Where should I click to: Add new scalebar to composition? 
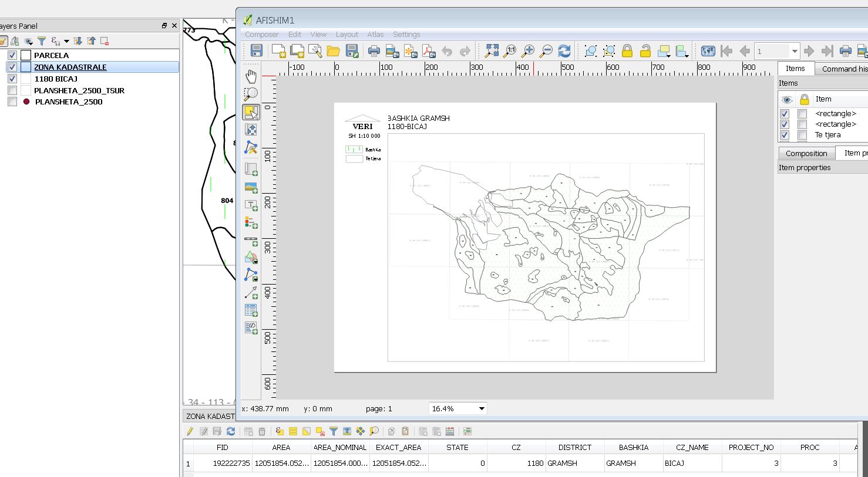(x=251, y=241)
